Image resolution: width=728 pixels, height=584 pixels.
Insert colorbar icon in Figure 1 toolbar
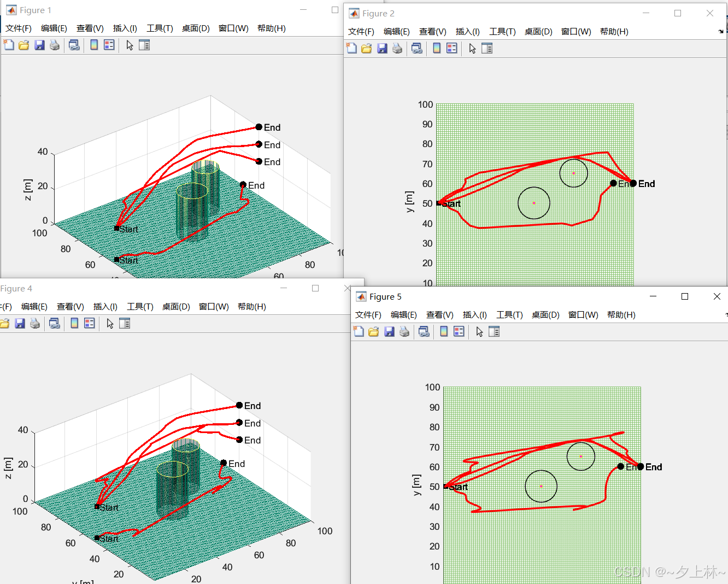[94, 45]
